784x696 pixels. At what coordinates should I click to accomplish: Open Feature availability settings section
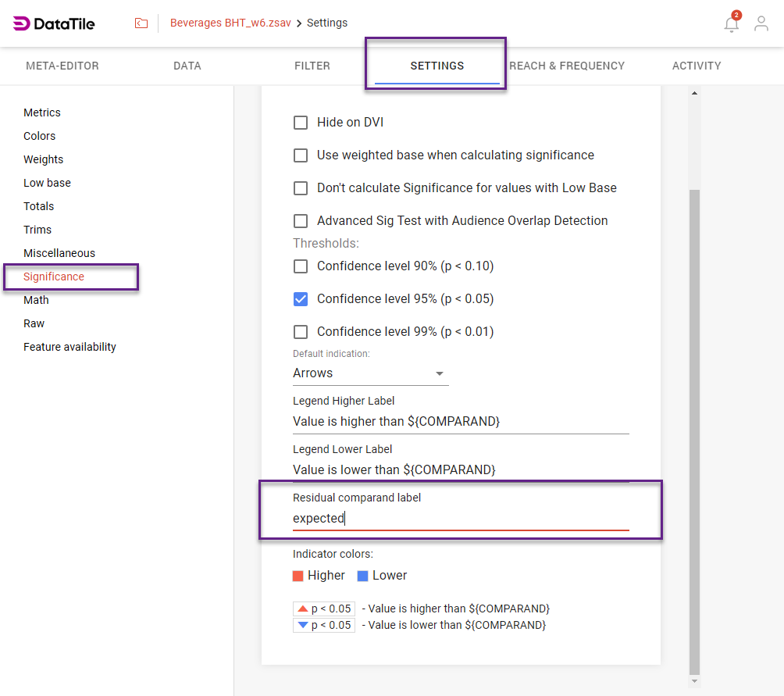click(x=69, y=347)
